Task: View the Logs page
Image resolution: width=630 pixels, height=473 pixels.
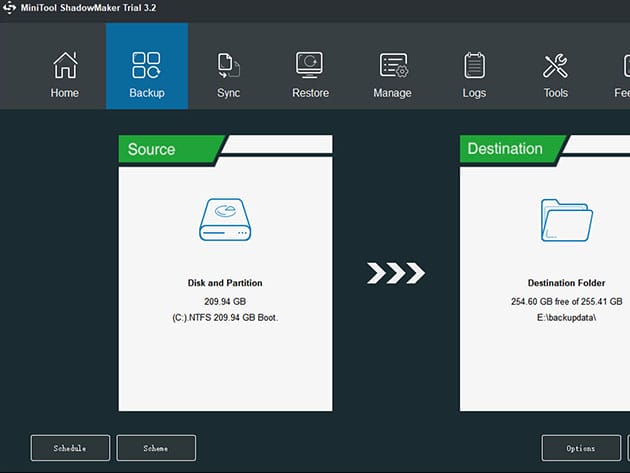Action: click(474, 75)
